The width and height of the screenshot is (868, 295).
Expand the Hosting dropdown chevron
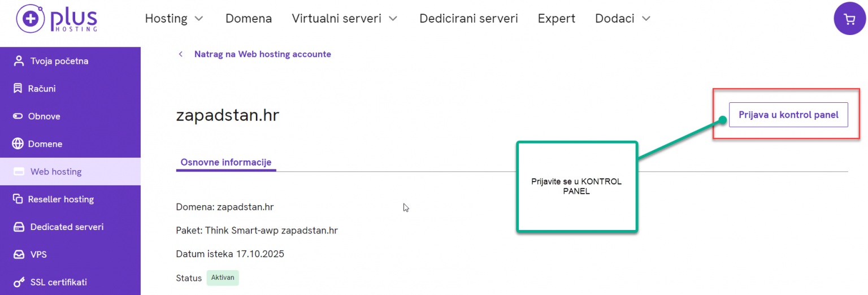click(198, 19)
